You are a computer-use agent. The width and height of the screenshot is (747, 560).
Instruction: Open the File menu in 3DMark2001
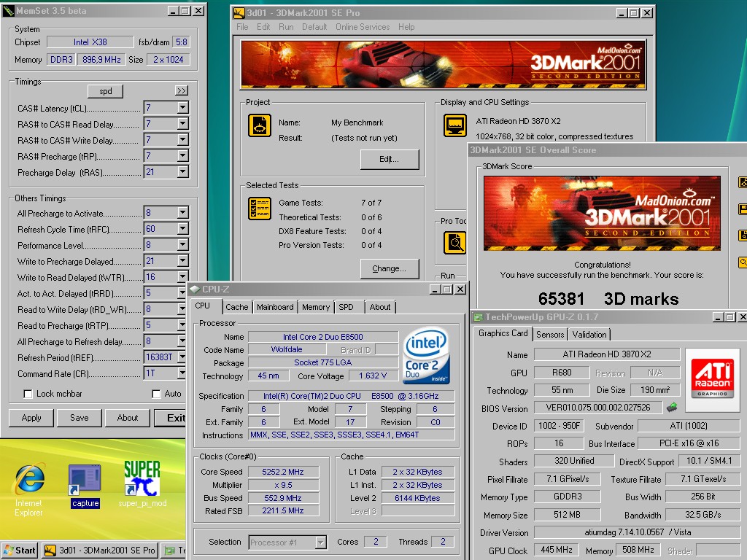[x=242, y=27]
